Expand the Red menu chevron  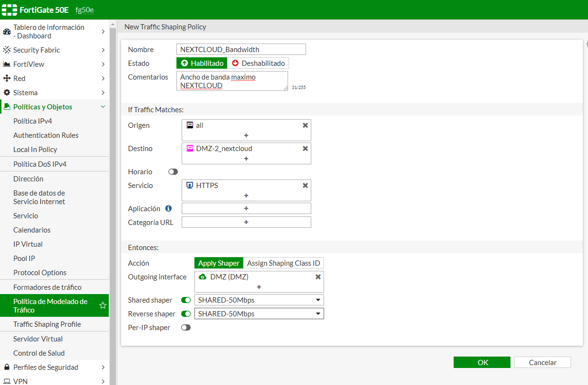[x=103, y=78]
